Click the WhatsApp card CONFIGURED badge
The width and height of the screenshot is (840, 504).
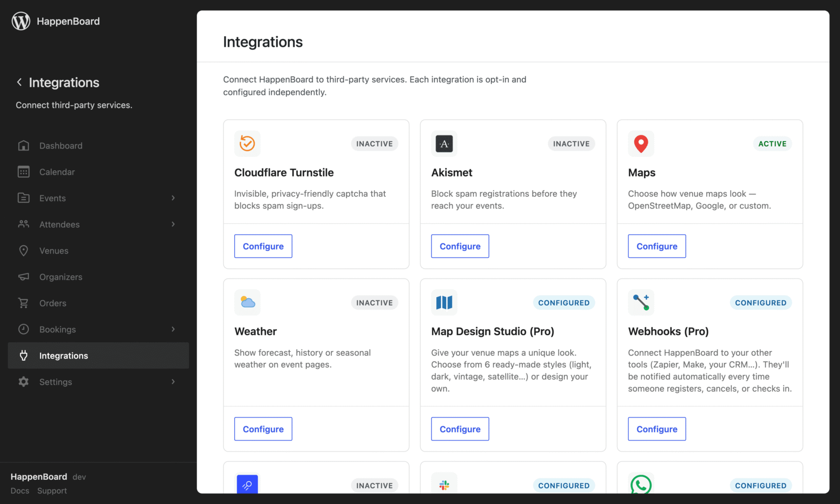pyautogui.click(x=761, y=486)
